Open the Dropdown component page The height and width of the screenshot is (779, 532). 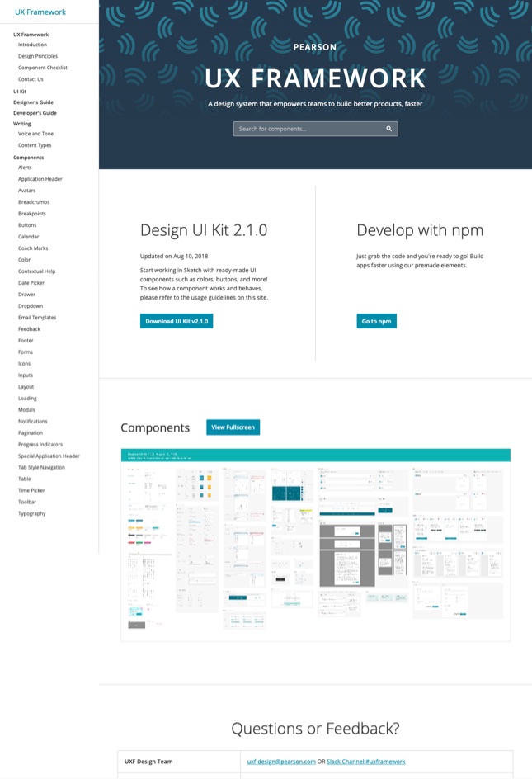[31, 306]
